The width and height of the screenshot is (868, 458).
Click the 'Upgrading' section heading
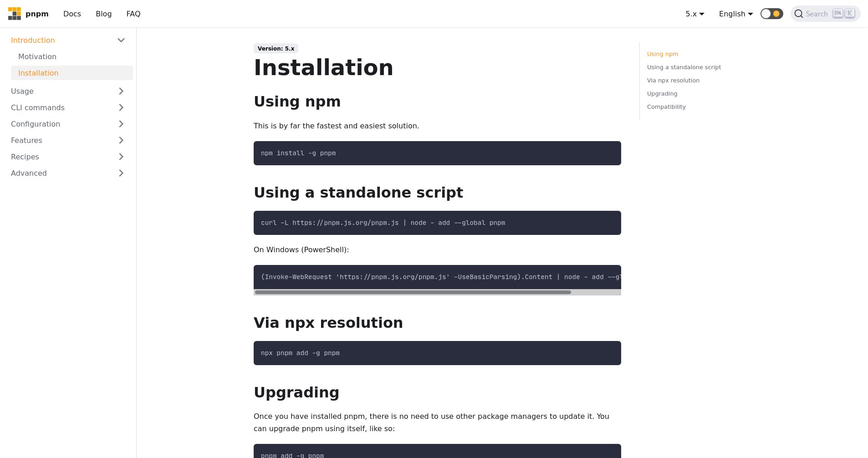[296, 392]
